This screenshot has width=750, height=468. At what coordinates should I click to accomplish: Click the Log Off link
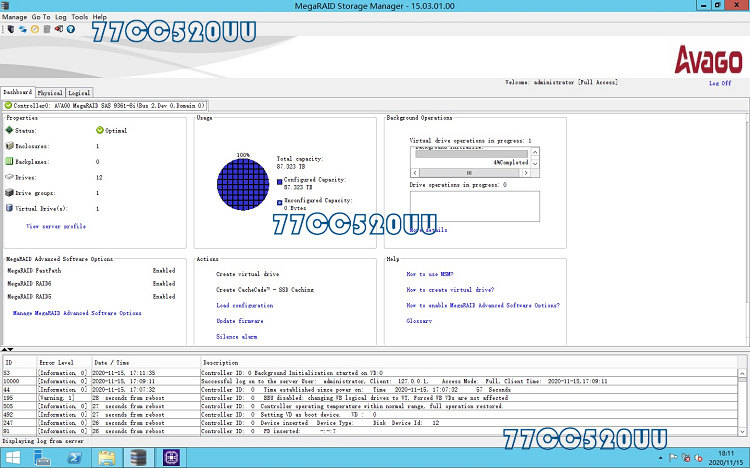click(x=720, y=83)
